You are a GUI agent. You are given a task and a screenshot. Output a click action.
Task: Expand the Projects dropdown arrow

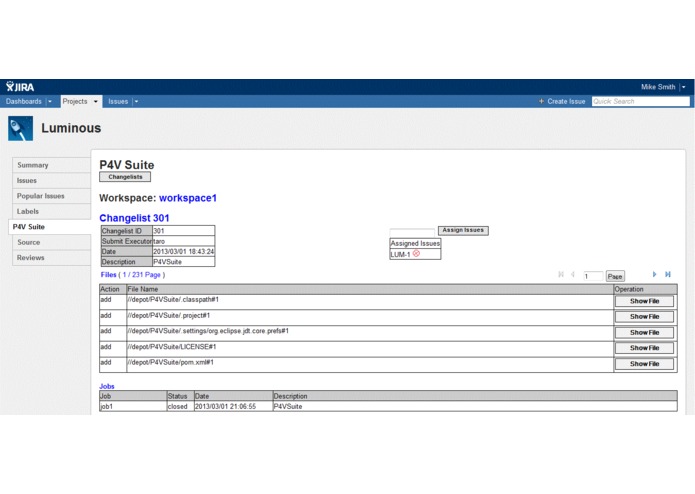(x=95, y=101)
